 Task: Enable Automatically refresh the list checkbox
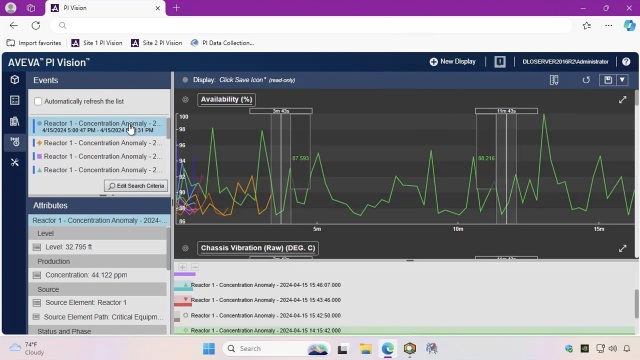[x=38, y=101]
